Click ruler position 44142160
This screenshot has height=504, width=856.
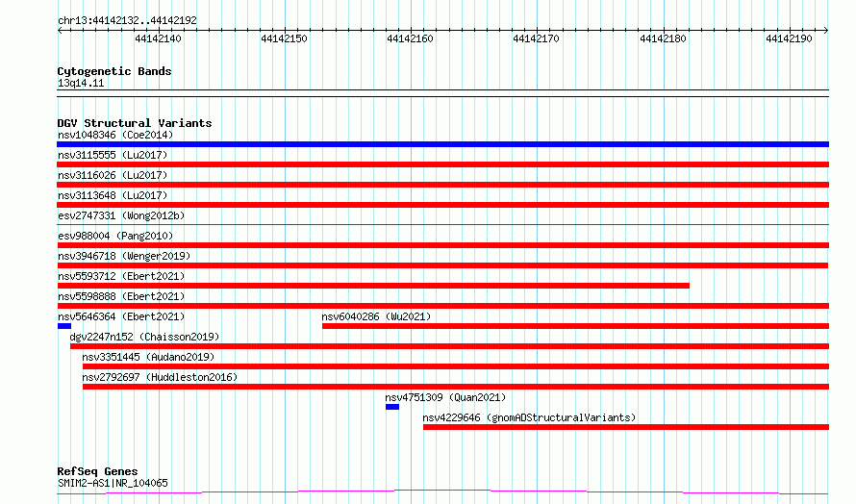411,38
